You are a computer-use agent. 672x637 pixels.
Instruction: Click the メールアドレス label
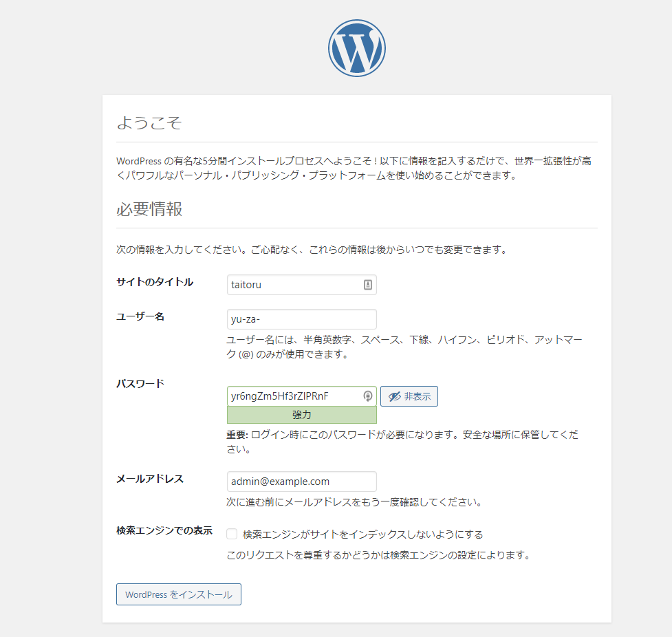pos(150,479)
